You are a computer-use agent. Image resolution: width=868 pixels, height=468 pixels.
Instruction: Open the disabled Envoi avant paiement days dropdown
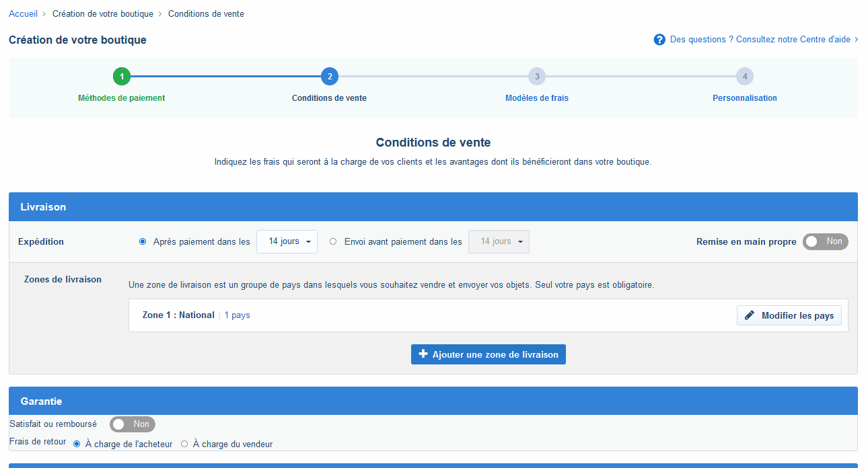click(499, 242)
